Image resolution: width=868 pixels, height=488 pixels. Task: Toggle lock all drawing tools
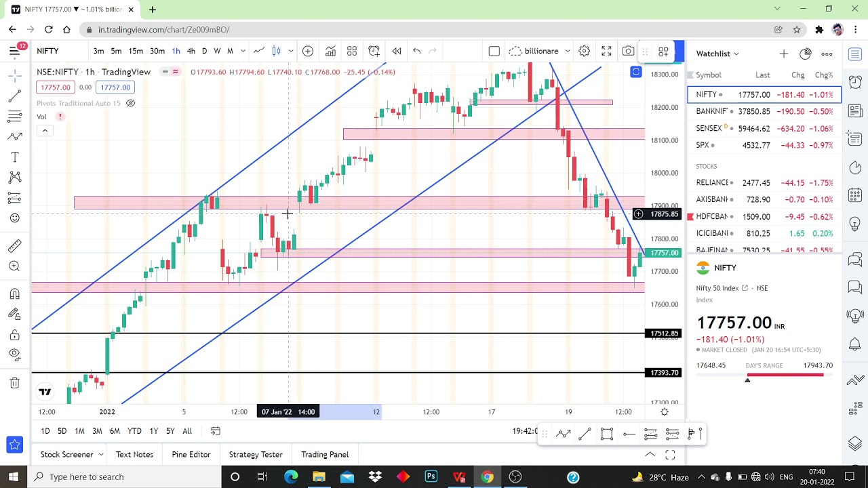[x=14, y=335]
